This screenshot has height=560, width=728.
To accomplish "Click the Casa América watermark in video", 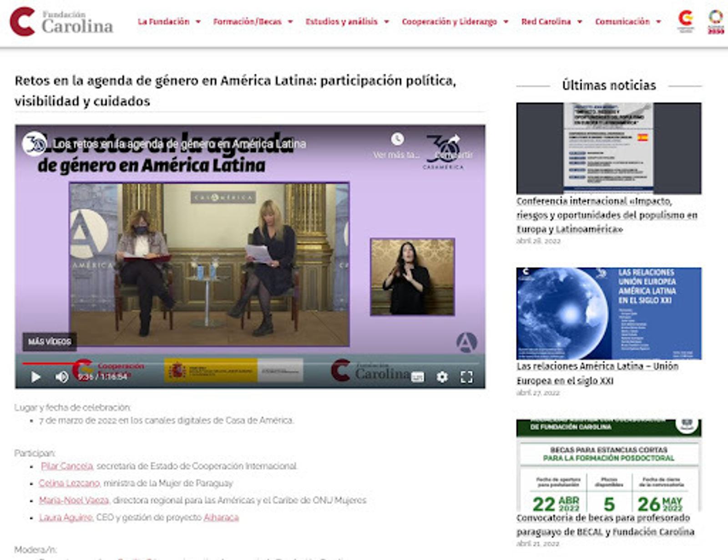I will coord(466,342).
